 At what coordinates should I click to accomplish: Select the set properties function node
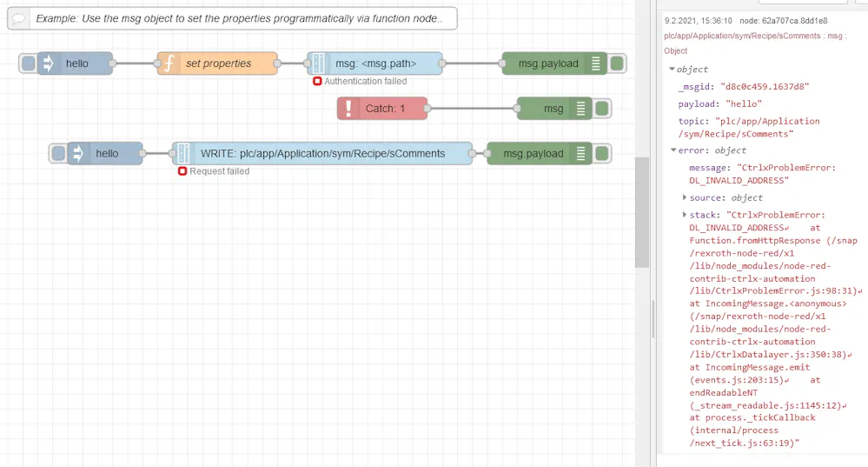(217, 63)
